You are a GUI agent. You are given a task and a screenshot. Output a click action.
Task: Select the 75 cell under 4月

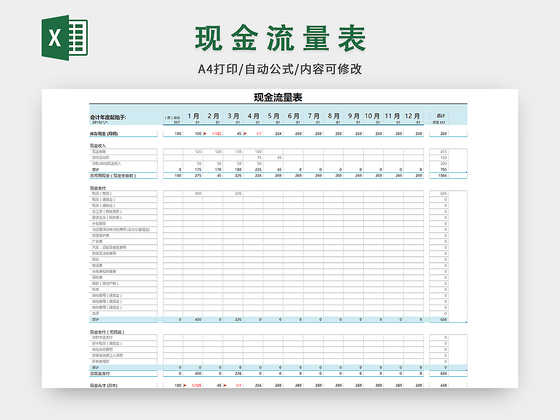point(259,158)
